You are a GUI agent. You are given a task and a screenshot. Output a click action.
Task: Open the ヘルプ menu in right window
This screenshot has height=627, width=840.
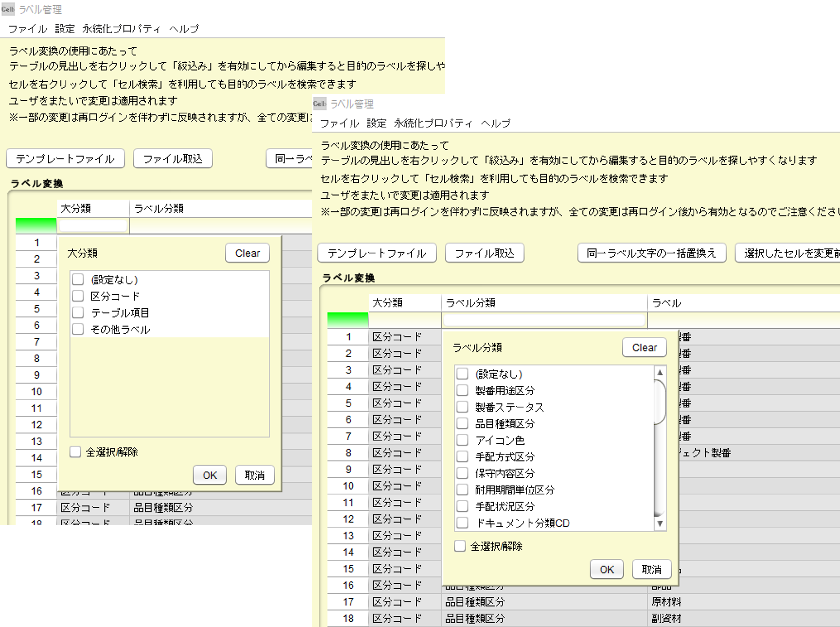click(496, 123)
